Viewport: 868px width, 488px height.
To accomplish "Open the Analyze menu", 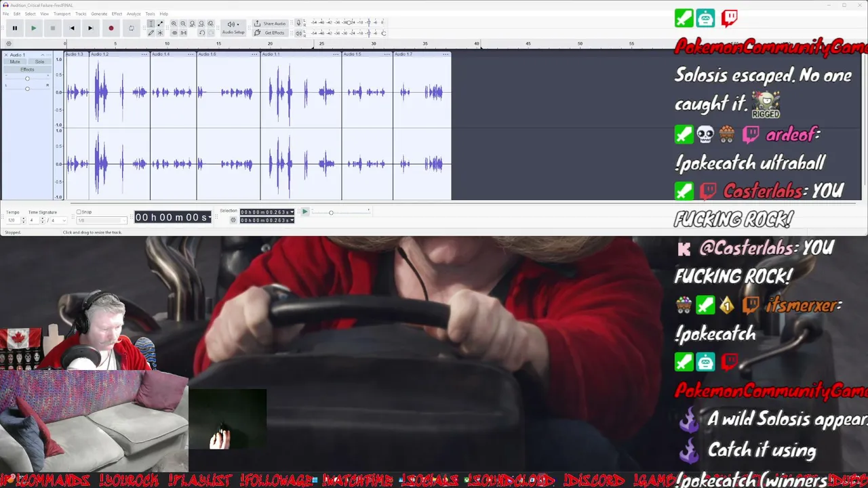I will tap(134, 14).
